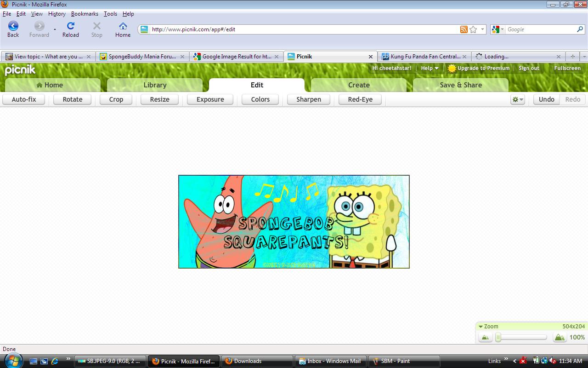
Task: Open the address bar history dropdown
Action: click(x=482, y=29)
